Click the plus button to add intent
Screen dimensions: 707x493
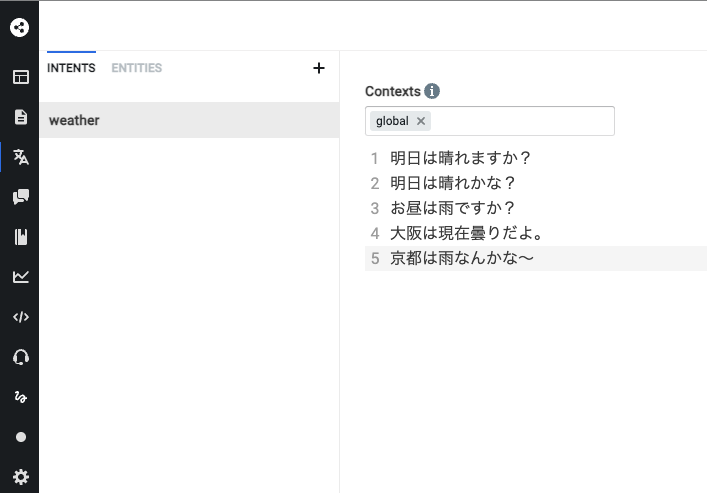(319, 68)
